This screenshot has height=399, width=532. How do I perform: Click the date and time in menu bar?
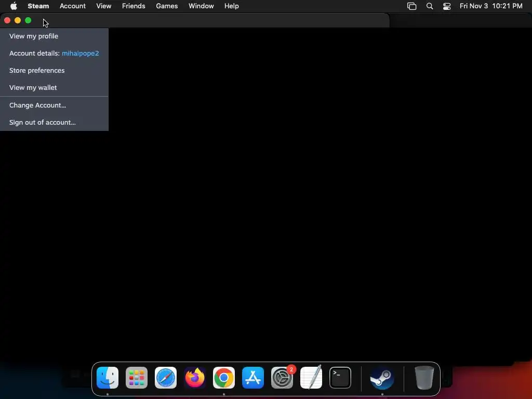point(491,6)
